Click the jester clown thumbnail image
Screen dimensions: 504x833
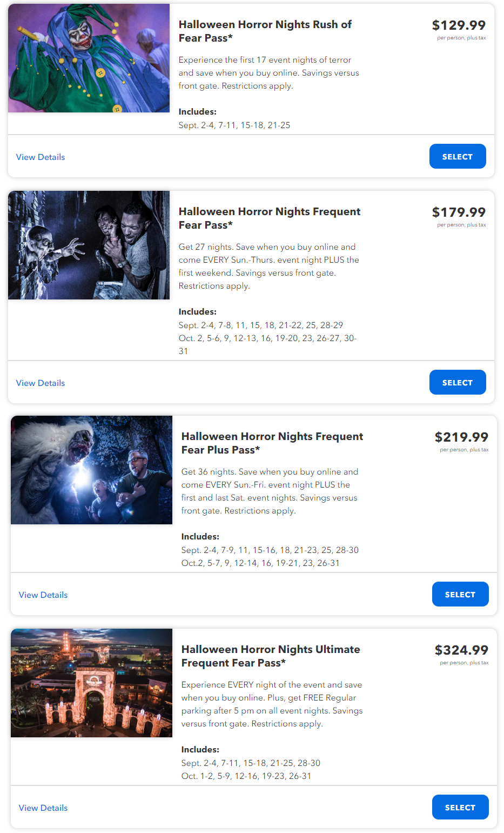click(89, 58)
